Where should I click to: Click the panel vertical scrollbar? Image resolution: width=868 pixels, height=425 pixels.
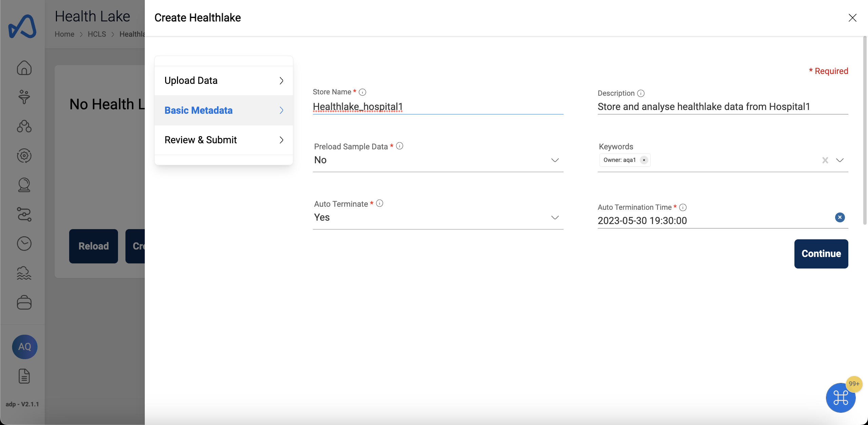(x=865, y=131)
